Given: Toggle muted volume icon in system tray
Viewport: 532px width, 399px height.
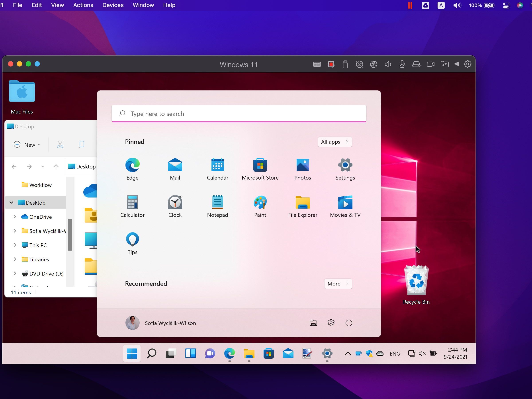Looking at the screenshot, I should (422, 353).
